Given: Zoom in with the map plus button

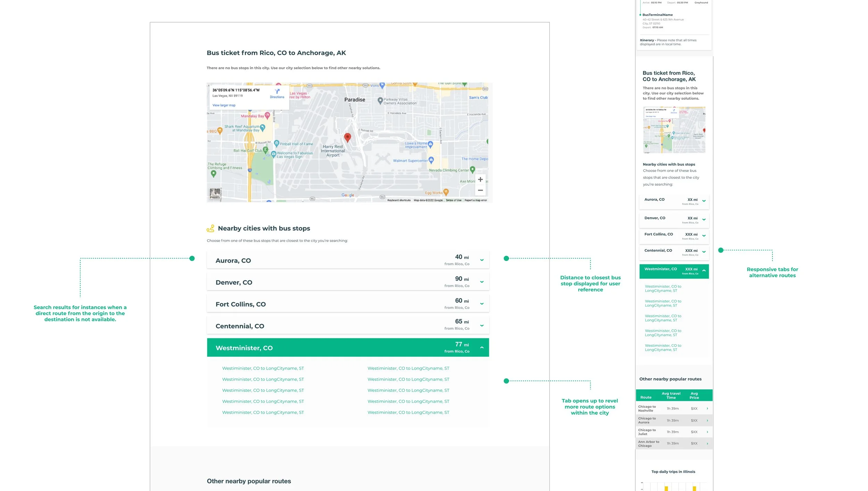Looking at the screenshot, I should point(480,179).
